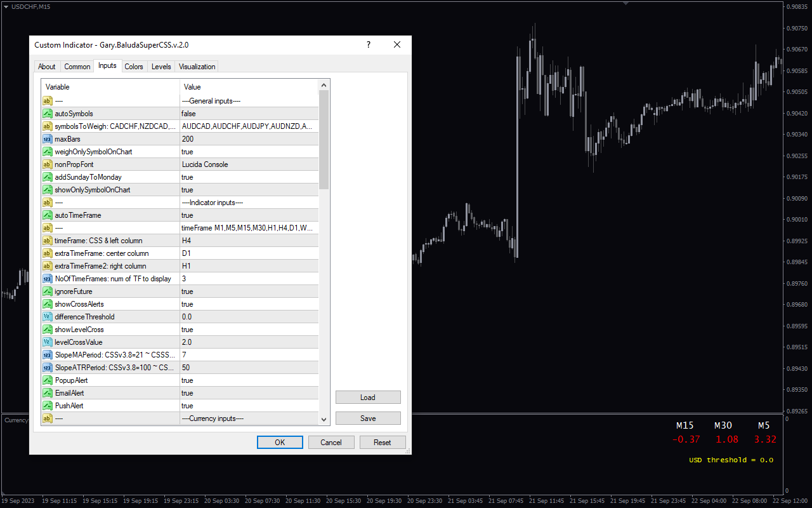This screenshot has height=508, width=812.
Task: Click the ----General inputs---- value cell
Action: coord(249,101)
